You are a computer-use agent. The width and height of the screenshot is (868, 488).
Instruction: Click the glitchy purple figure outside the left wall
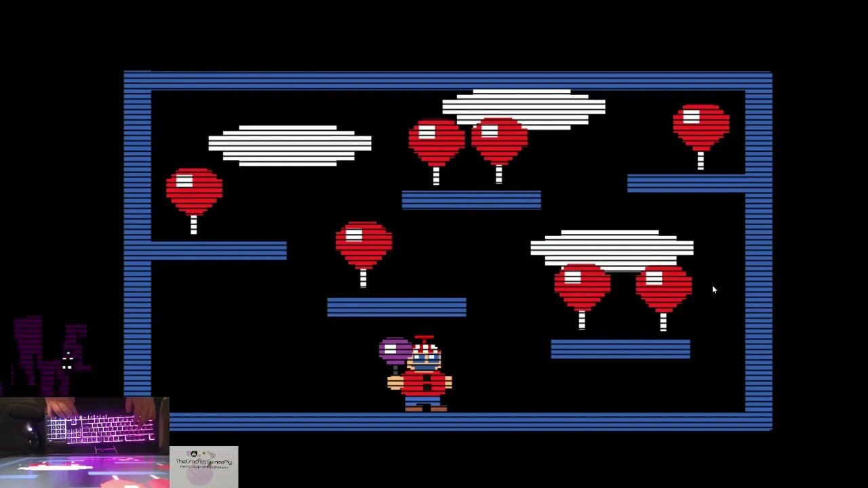click(x=51, y=354)
